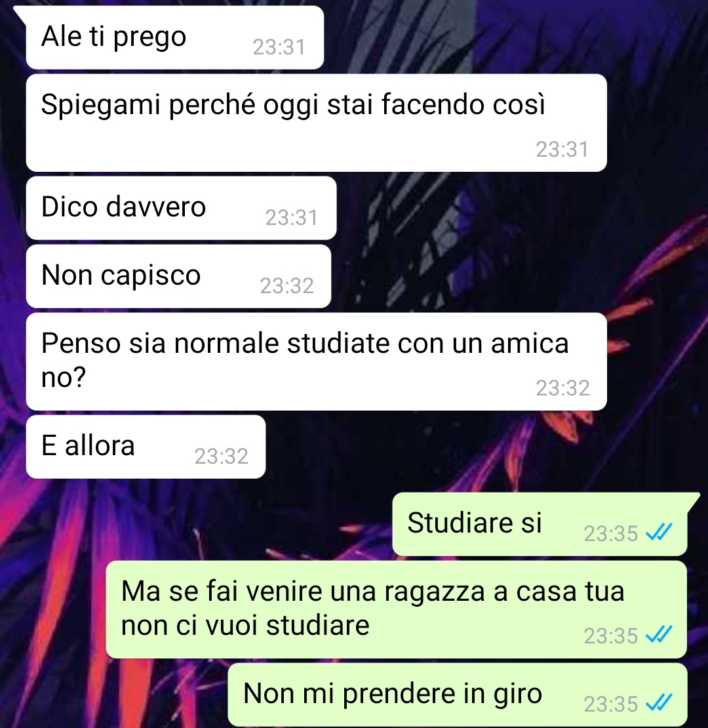
Task: Select the 'Non mi prendere in giro' sent bubble
Action: coord(458,695)
